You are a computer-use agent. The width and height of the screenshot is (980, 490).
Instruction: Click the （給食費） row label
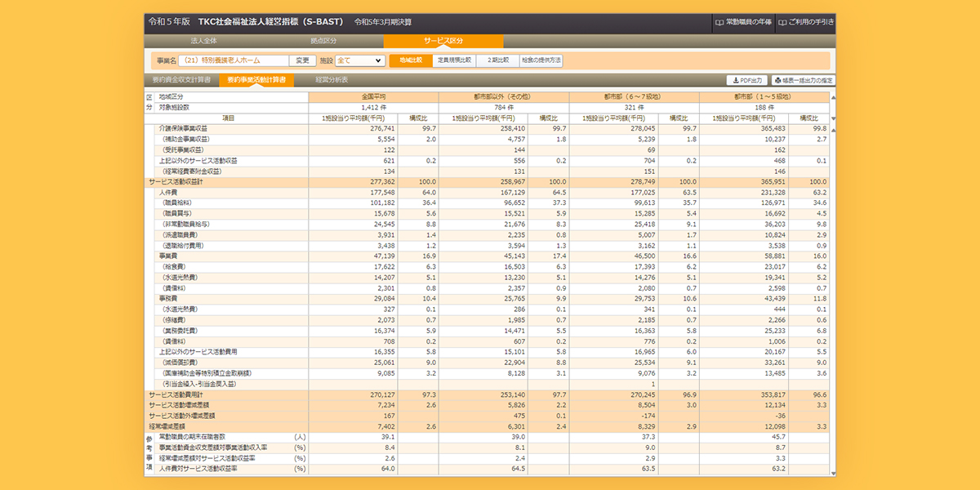tap(174, 266)
